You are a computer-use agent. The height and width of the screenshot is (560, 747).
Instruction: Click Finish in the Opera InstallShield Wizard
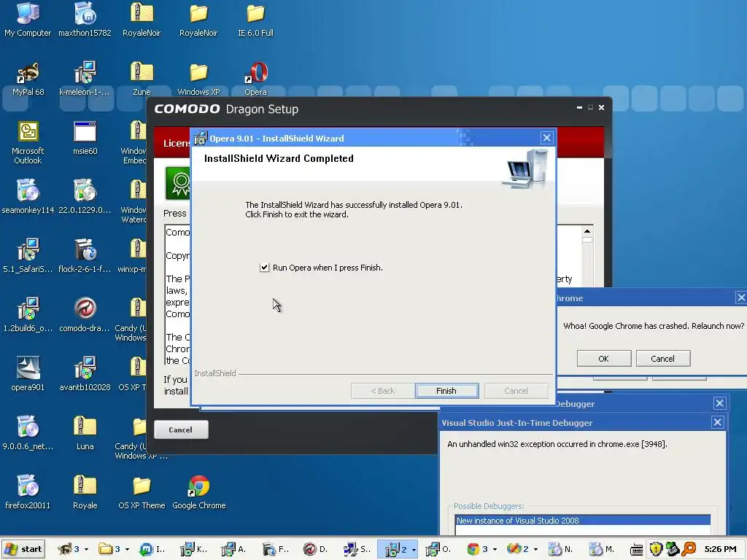tap(446, 391)
